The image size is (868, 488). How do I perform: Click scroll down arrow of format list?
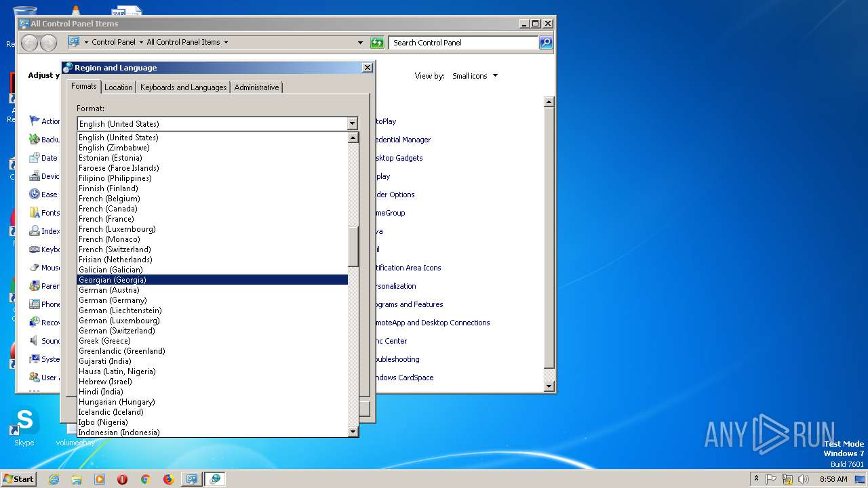353,432
